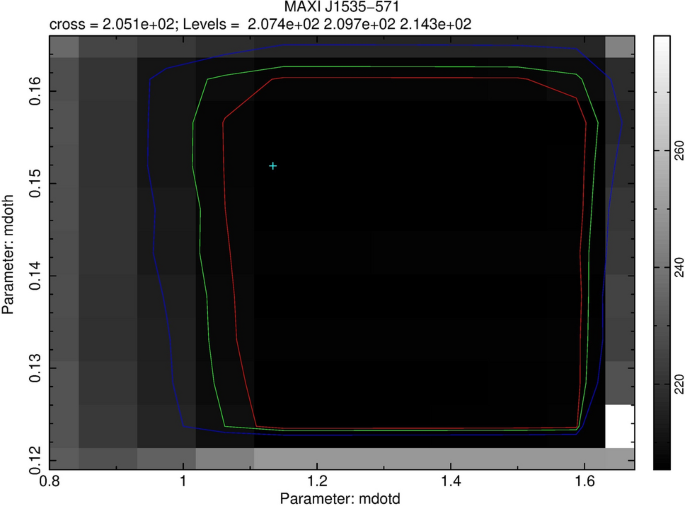Click the bright white cell at lower right
This screenshot has width=685, height=506.
click(619, 426)
